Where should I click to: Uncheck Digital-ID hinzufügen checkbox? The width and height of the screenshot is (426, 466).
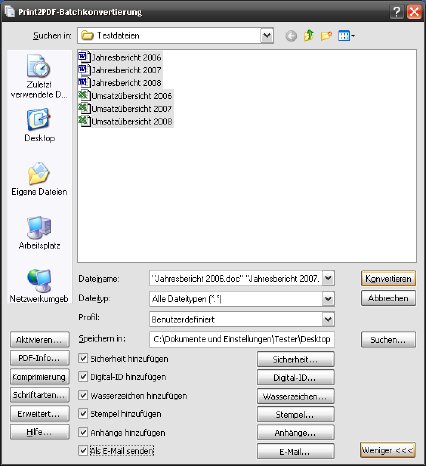83,377
